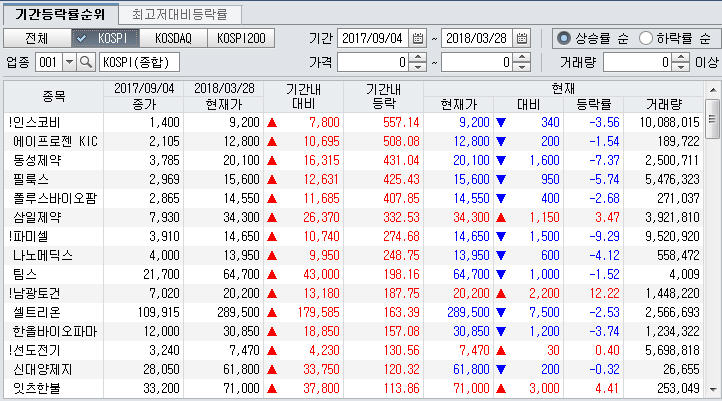This screenshot has width=722, height=401.
Task: Sort by the 등락률 column header
Action: coord(594,105)
